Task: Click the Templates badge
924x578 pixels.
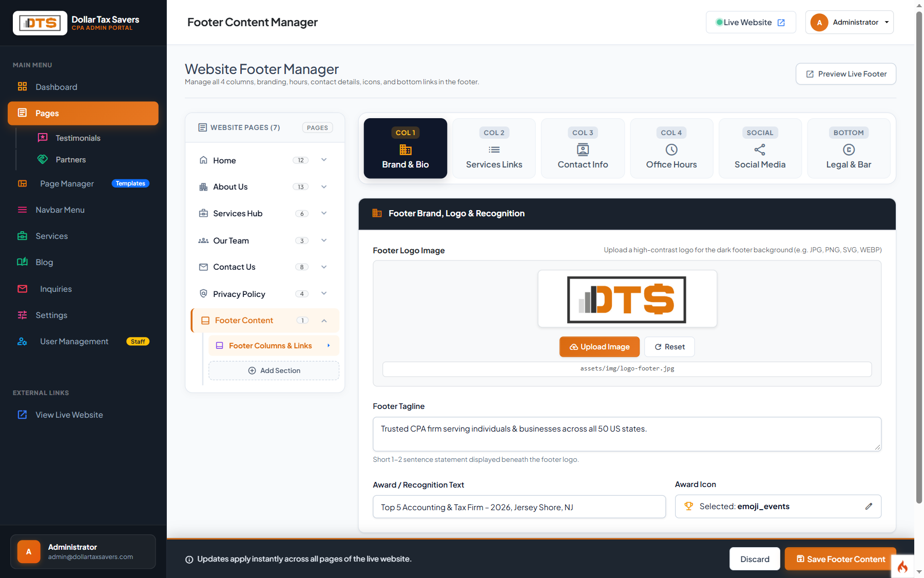Action: pyautogui.click(x=130, y=183)
